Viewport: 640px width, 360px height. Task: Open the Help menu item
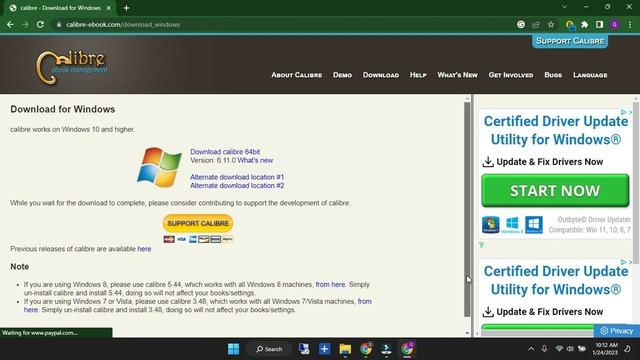418,75
